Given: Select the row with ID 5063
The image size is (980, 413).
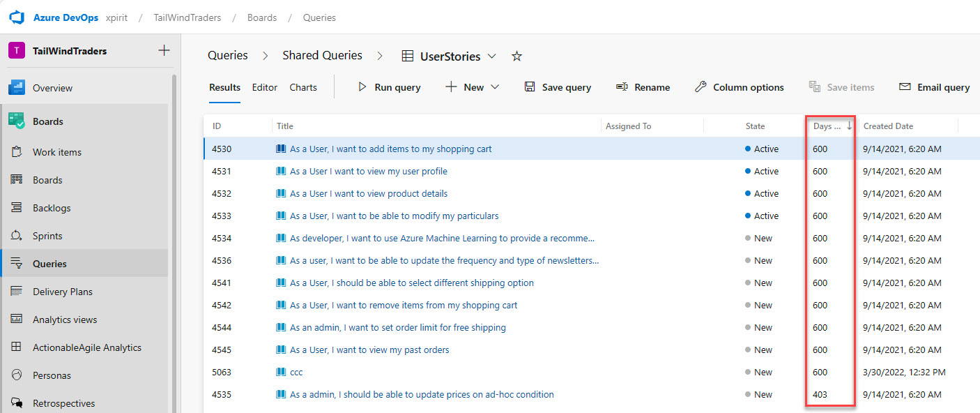Looking at the screenshot, I should tap(222, 372).
